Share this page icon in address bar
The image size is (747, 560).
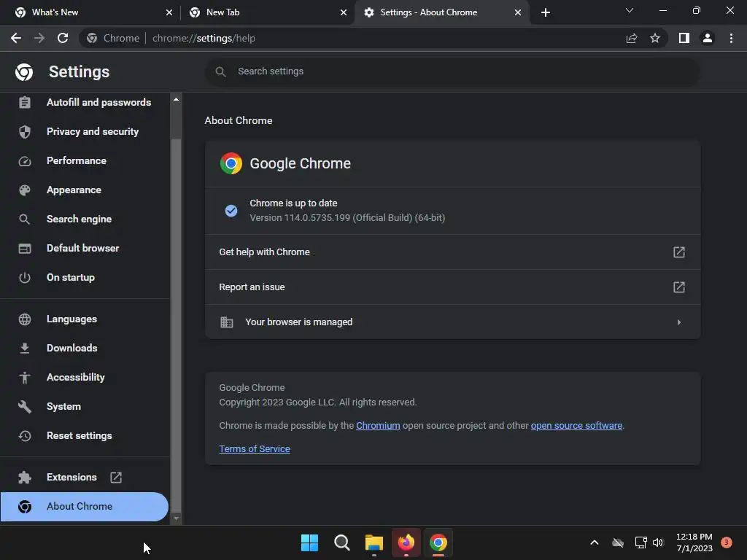(x=632, y=38)
